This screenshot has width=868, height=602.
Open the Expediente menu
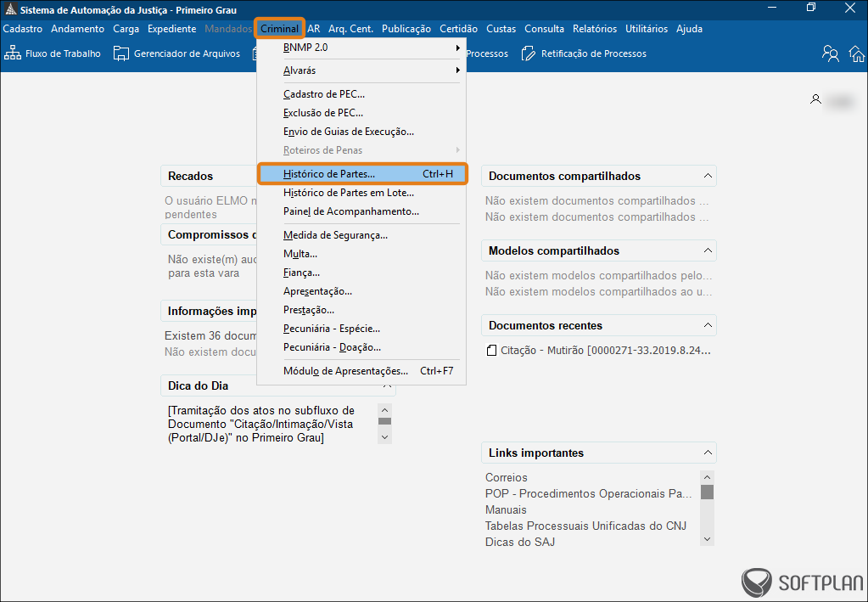coord(171,29)
